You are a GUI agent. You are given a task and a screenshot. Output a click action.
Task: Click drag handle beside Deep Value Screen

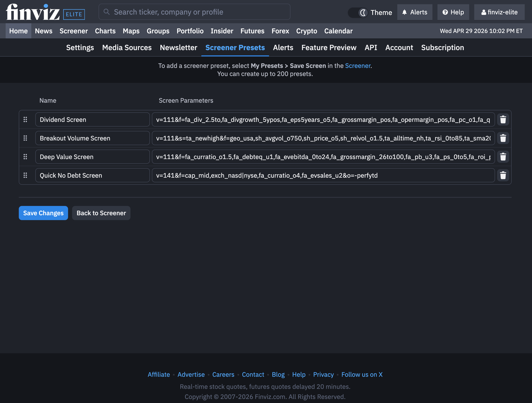click(x=25, y=157)
